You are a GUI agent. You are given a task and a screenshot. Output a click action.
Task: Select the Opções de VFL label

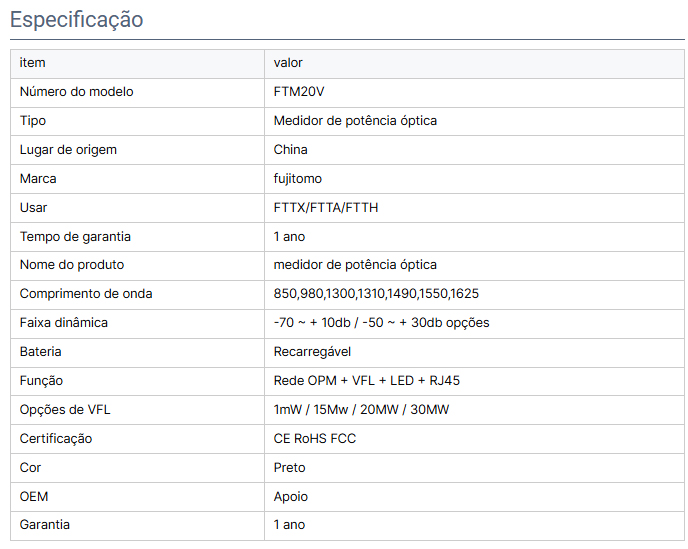click(63, 410)
